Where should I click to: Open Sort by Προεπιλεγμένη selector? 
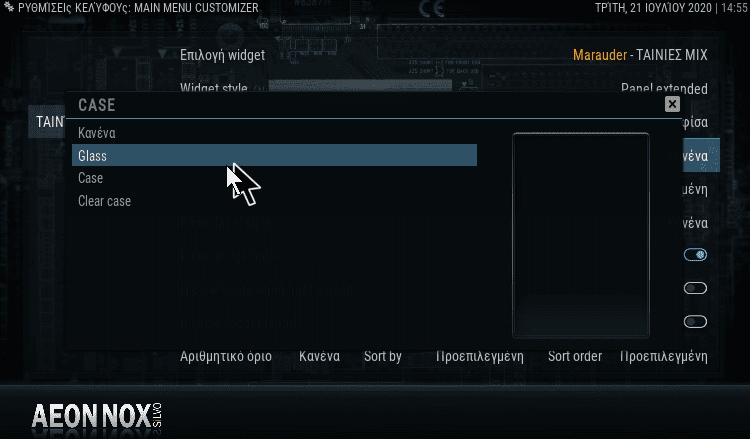443,356
